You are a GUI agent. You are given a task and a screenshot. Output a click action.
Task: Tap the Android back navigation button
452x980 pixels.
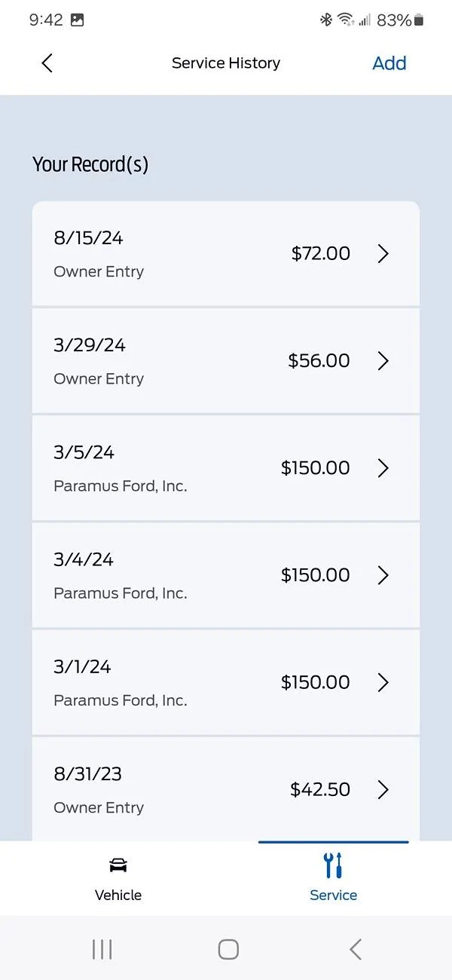[x=354, y=949]
